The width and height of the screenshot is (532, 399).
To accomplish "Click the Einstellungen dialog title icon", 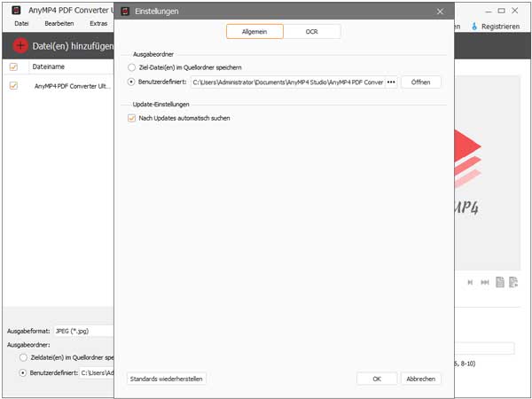I will tap(125, 12).
